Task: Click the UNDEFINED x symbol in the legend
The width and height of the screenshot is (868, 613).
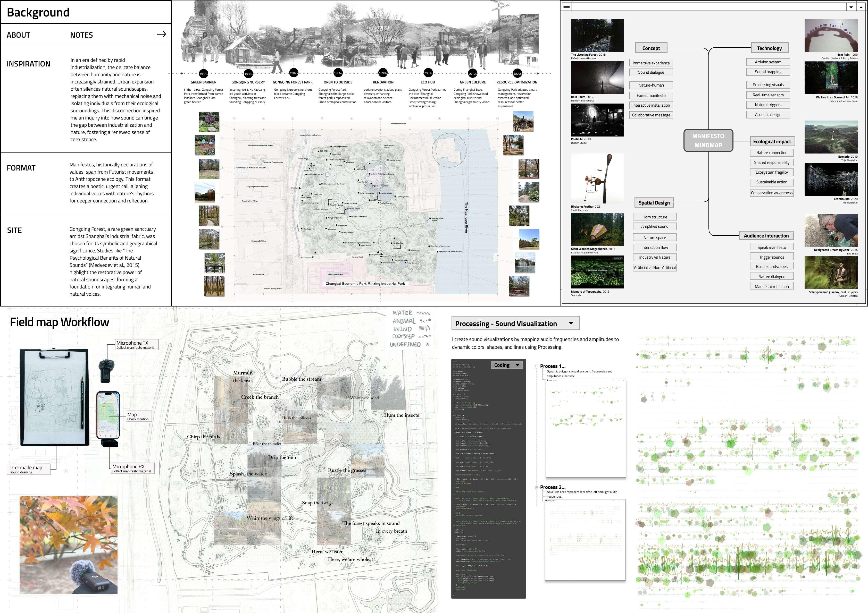Action: 428,344
